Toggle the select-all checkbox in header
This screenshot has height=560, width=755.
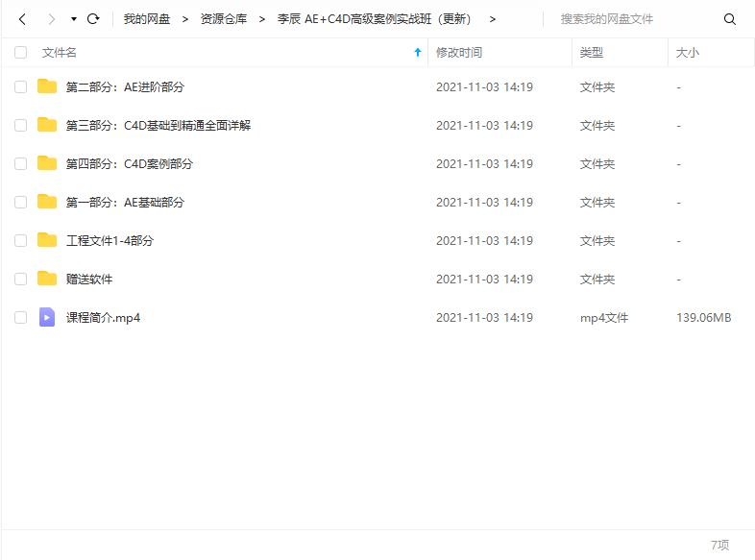(21, 53)
